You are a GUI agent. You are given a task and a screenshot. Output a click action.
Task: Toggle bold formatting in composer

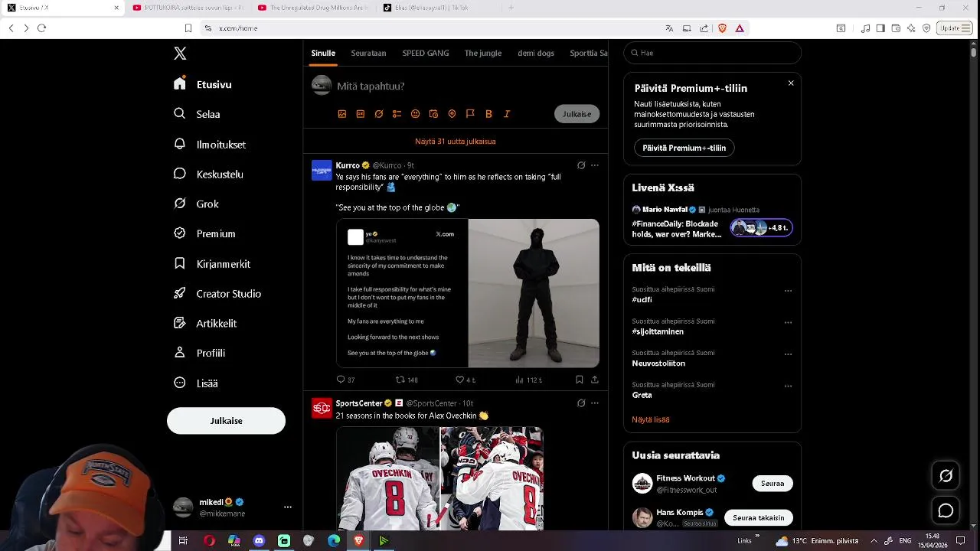tap(488, 114)
